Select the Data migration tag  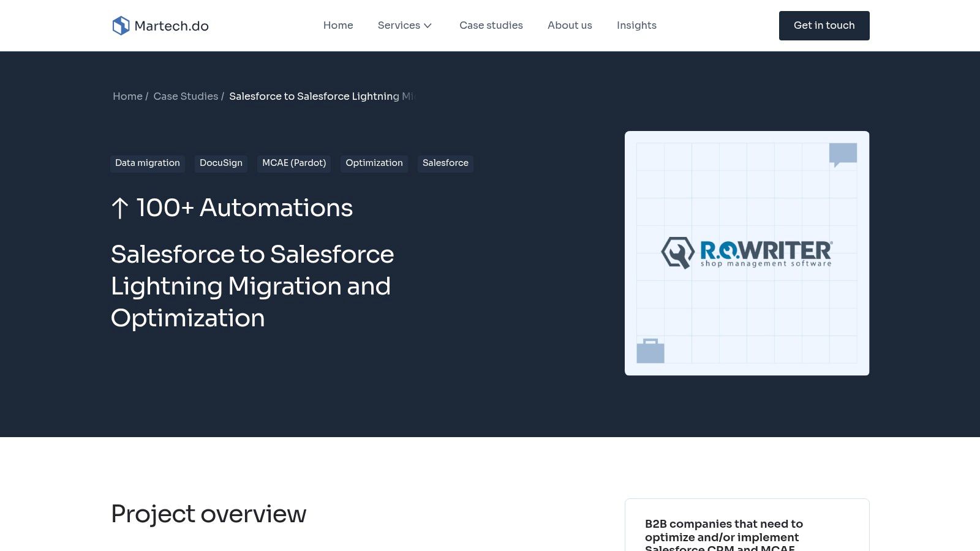tap(147, 163)
